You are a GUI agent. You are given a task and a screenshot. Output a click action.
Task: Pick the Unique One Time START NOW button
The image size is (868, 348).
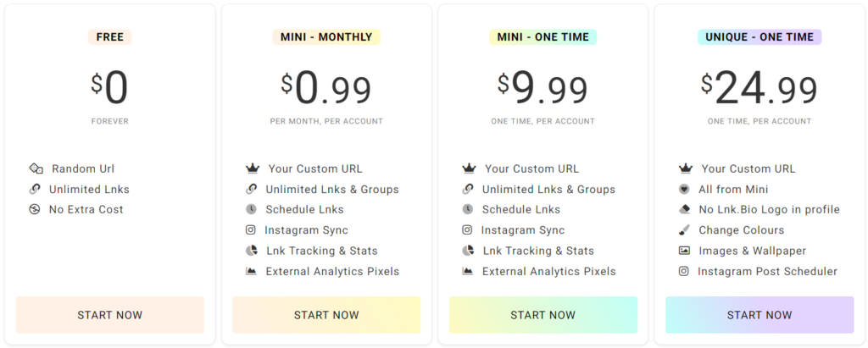759,315
